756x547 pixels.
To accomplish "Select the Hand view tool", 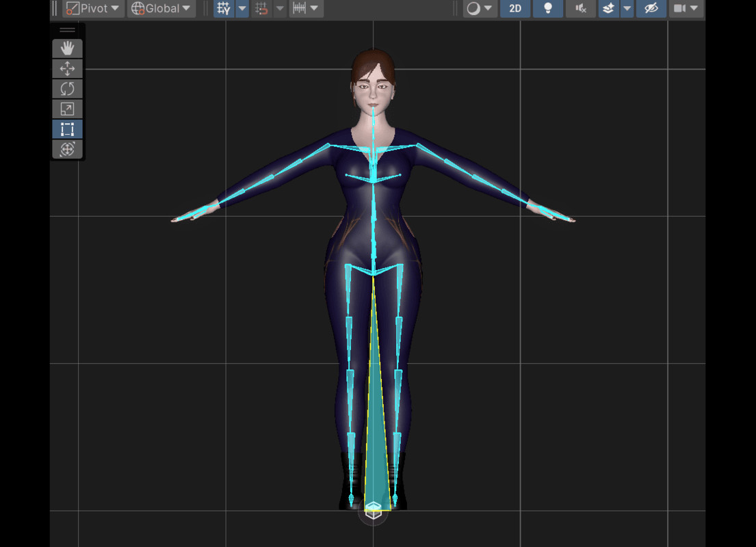I will pyautogui.click(x=66, y=48).
